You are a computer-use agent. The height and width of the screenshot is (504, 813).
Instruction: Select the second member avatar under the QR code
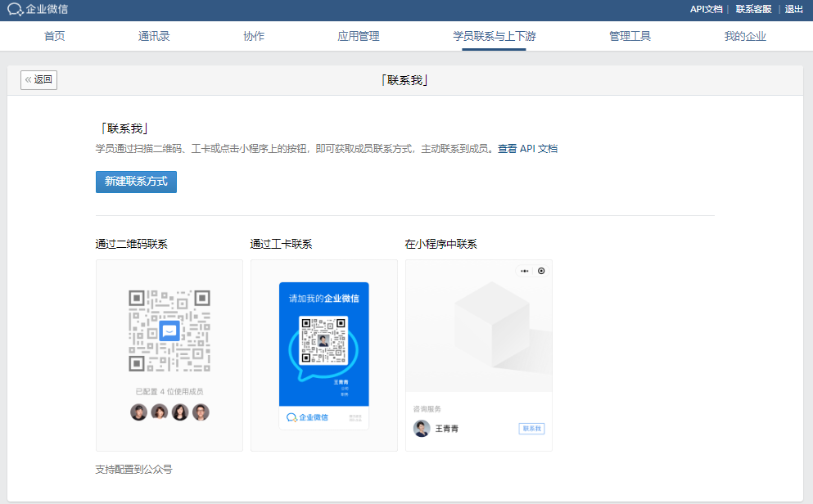click(159, 412)
